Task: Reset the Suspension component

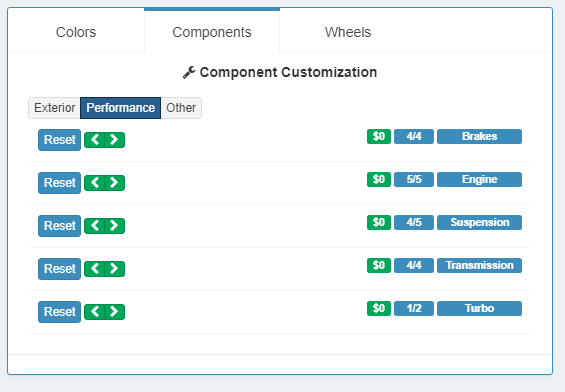Action: [x=59, y=226]
